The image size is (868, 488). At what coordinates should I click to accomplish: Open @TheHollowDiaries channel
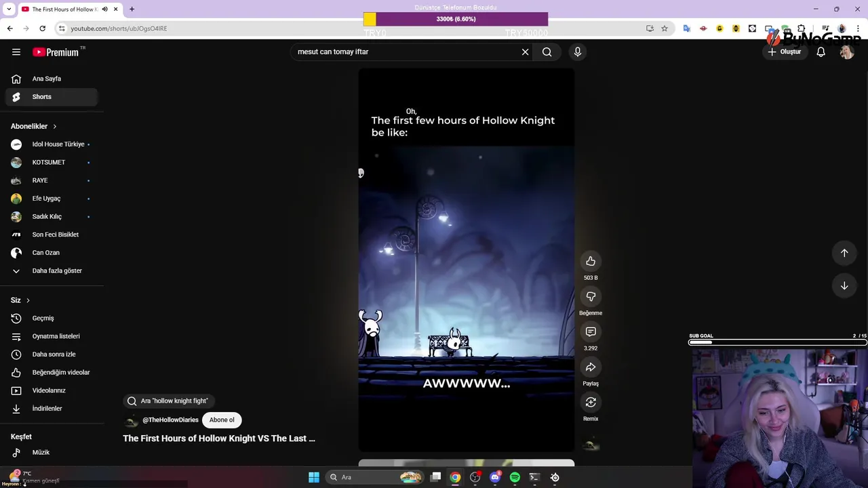pyautogui.click(x=170, y=420)
